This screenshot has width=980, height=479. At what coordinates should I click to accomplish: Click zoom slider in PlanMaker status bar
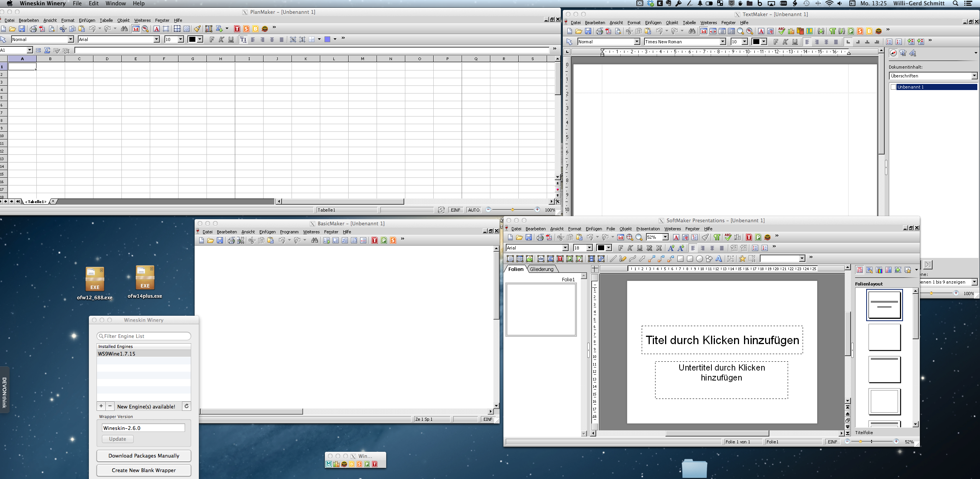pos(513,210)
